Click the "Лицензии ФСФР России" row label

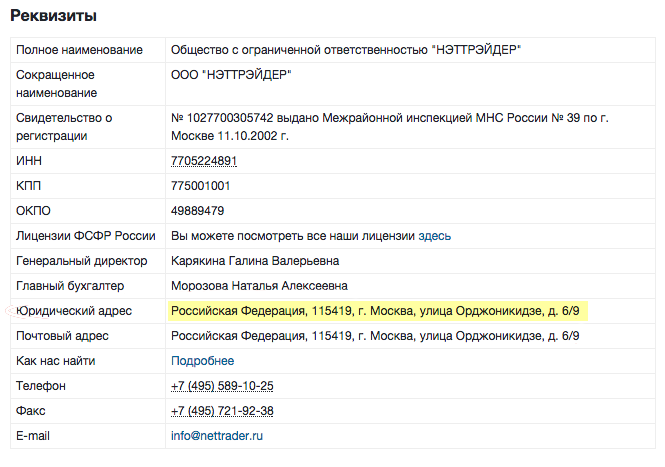[x=86, y=236]
